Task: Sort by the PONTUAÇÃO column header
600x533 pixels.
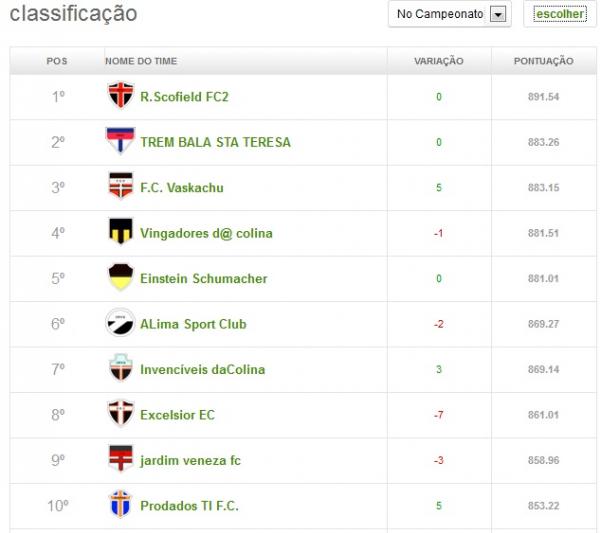Action: click(543, 61)
